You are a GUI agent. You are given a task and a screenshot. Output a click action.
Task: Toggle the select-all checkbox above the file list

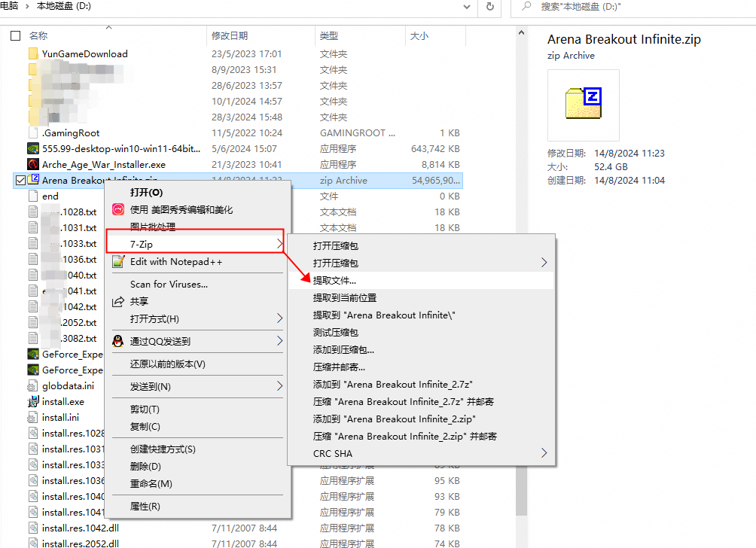pos(15,34)
